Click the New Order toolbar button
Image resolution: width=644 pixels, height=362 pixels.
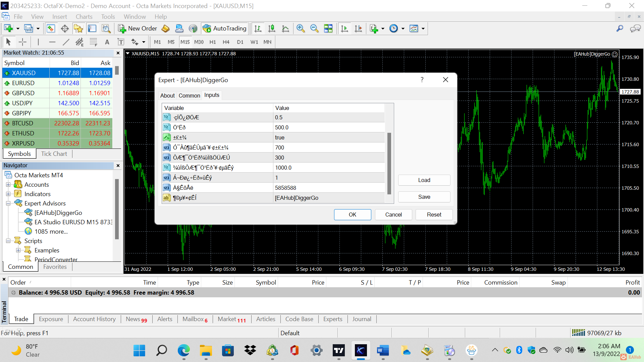(138, 28)
